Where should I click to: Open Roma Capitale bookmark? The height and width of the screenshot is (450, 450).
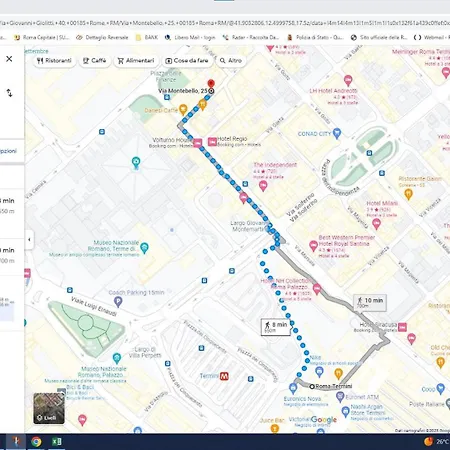pos(42,37)
